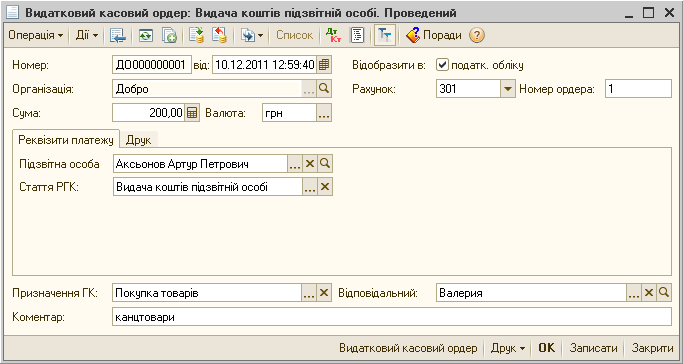Switch to the Друк tab

tap(139, 140)
